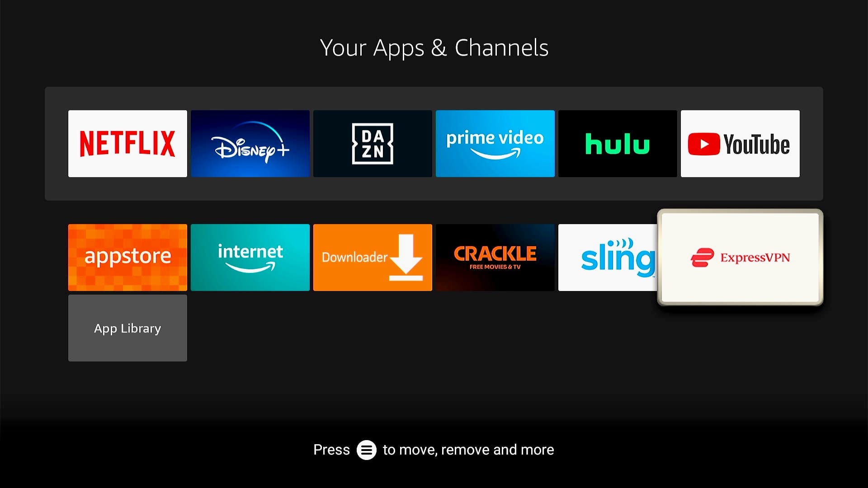Expand hidden apps beyond visible row

[127, 328]
